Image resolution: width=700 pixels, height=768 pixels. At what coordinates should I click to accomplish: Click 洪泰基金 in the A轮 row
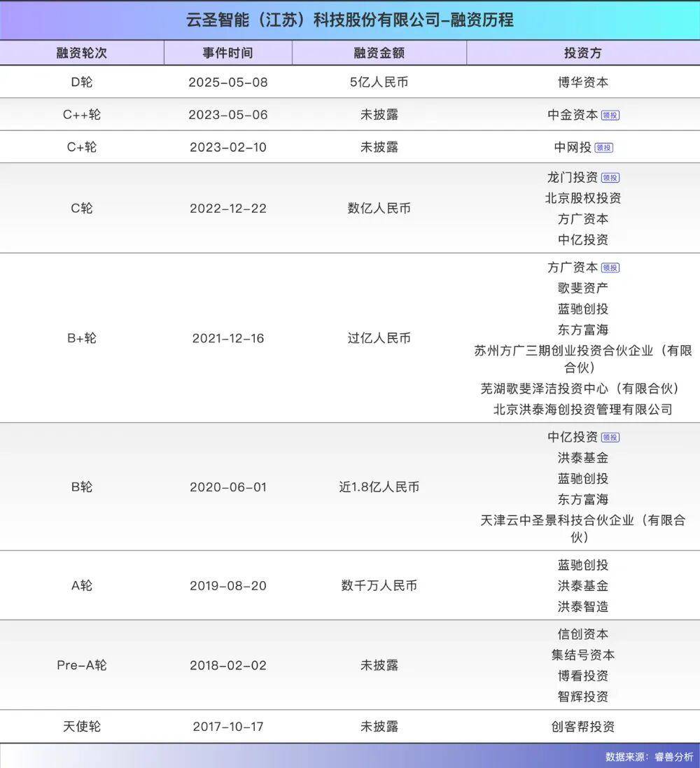tap(583, 586)
